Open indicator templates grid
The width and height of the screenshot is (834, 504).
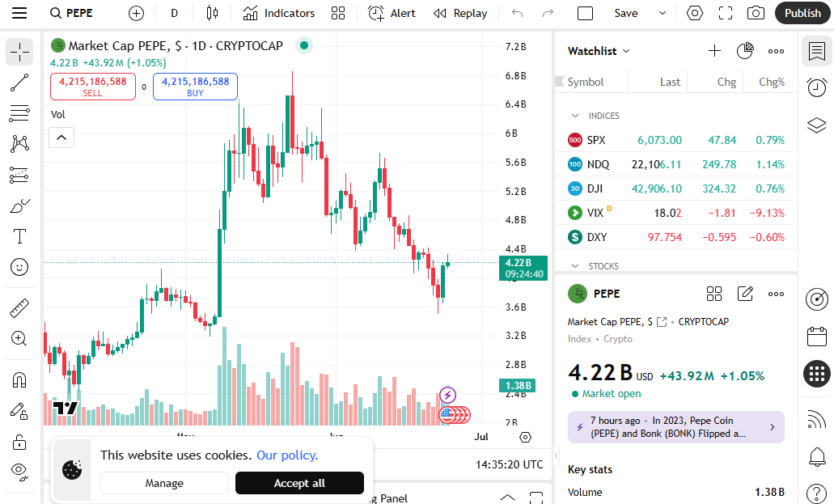click(338, 13)
